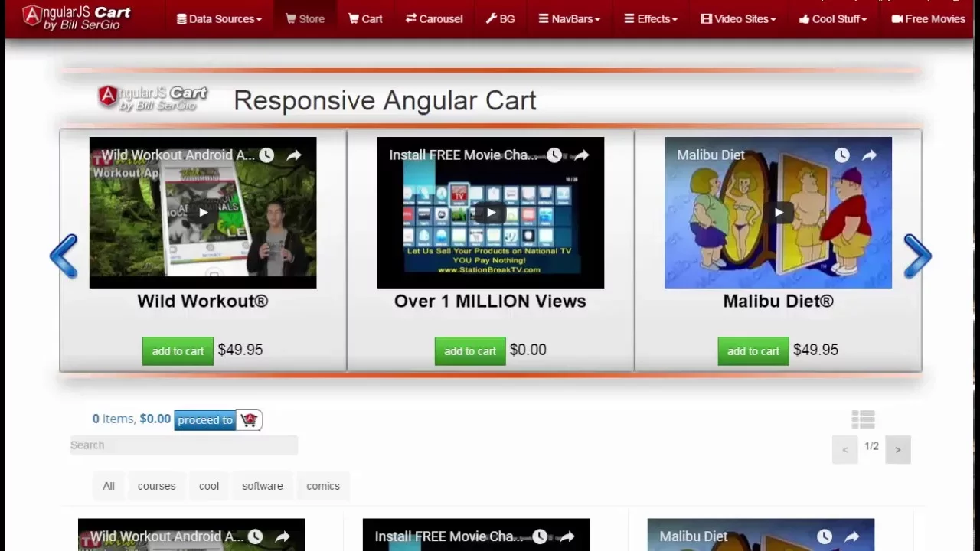Click the Malibu Diet® title

pyautogui.click(x=778, y=301)
